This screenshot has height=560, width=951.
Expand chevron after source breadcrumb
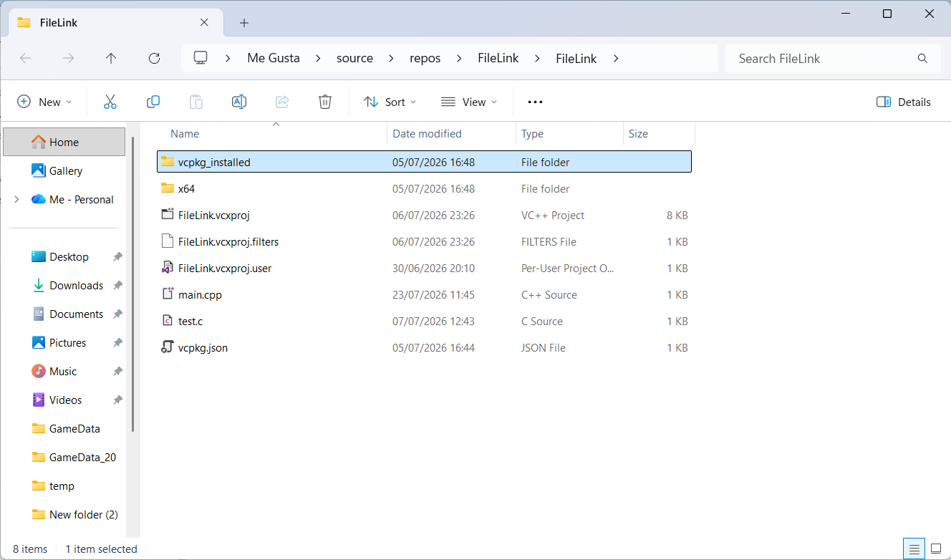391,59
